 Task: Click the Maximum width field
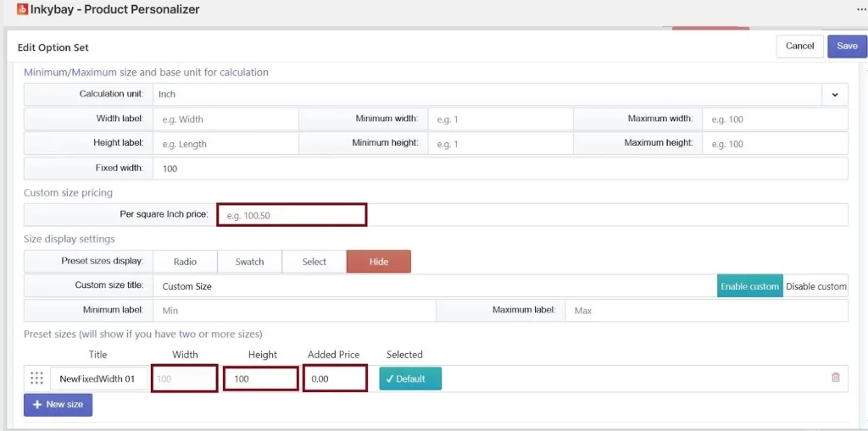pyautogui.click(x=775, y=119)
